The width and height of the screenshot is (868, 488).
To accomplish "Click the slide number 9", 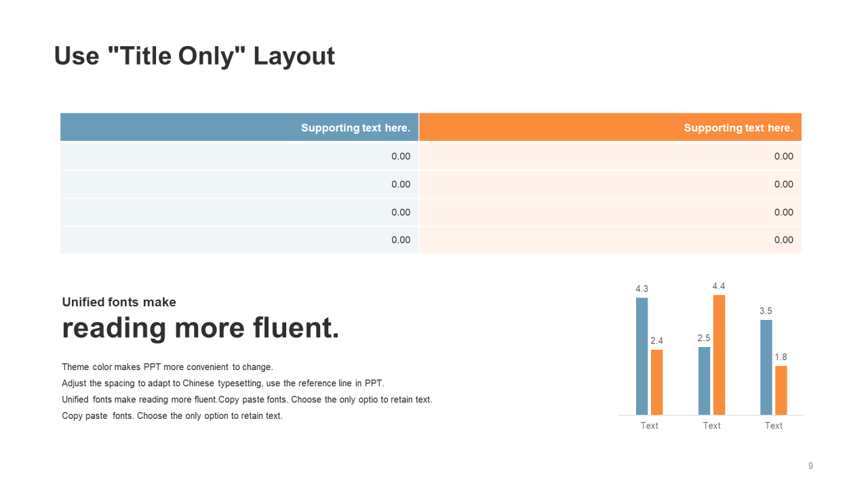I will coord(810,466).
